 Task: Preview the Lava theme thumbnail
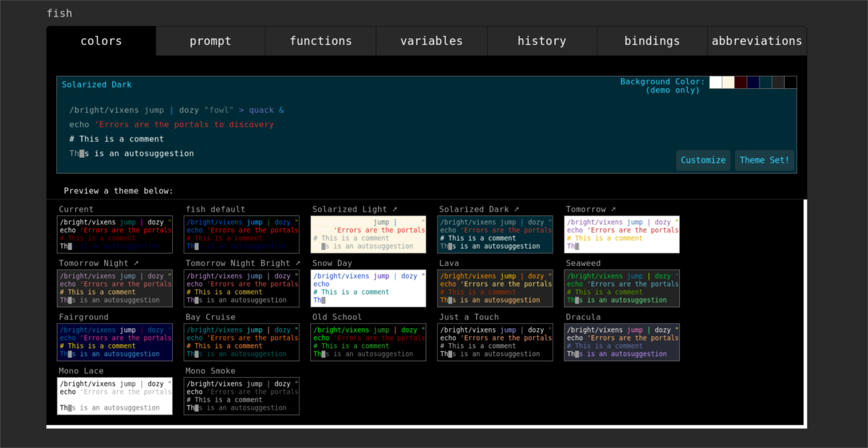coord(495,288)
